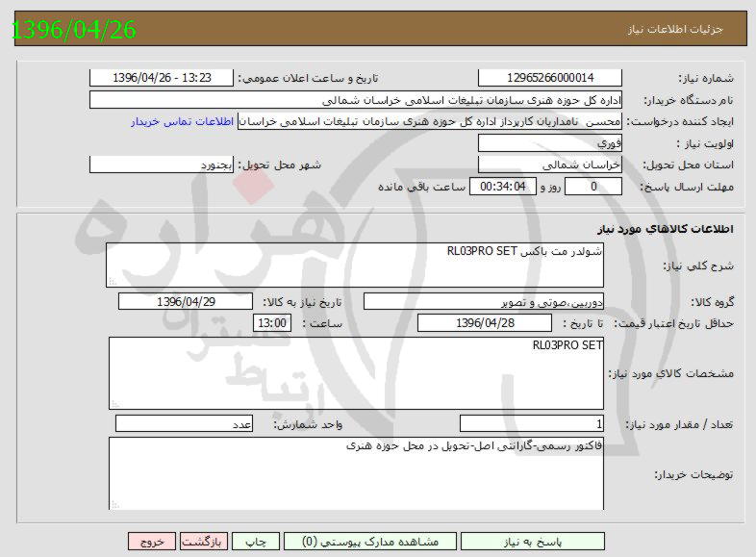Click the label شرح کلی نیاز
Image resolution: width=756 pixels, height=557 pixels.
click(x=698, y=266)
